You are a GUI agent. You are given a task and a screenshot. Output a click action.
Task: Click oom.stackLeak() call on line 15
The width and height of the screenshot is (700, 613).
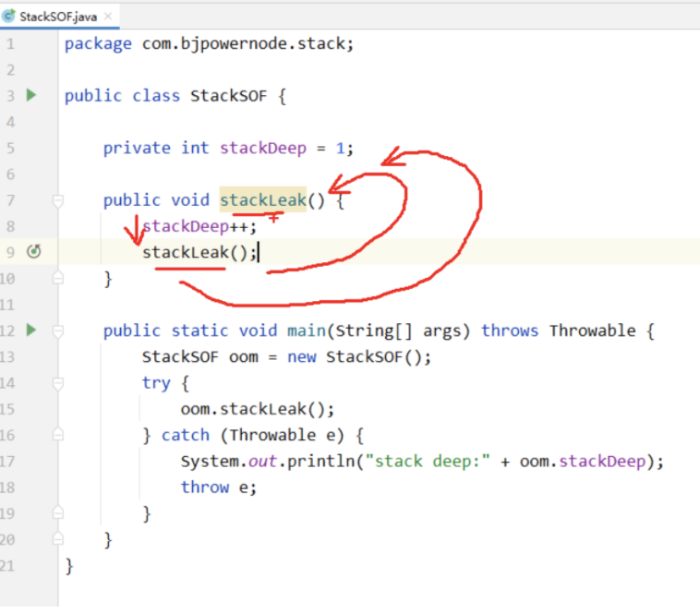[x=257, y=409]
